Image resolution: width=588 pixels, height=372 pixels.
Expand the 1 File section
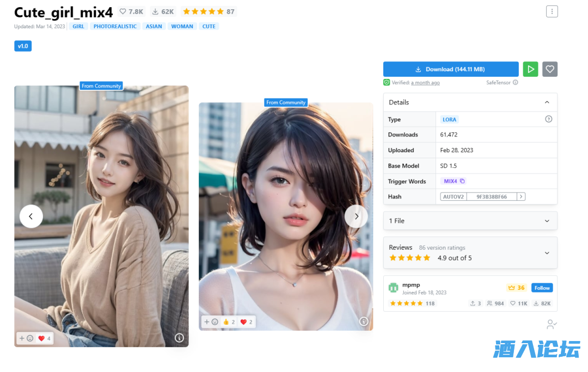point(547,221)
